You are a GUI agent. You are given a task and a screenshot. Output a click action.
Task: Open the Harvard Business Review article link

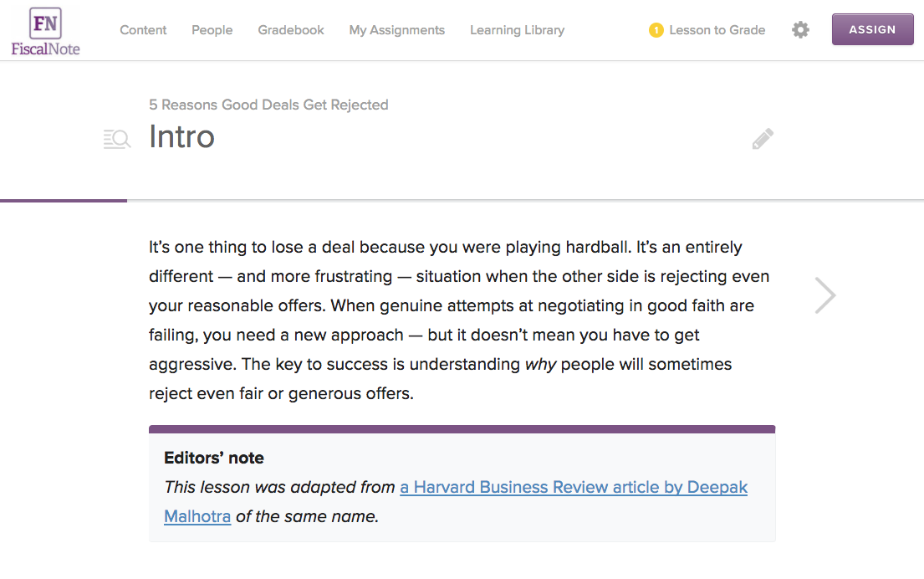coord(574,487)
